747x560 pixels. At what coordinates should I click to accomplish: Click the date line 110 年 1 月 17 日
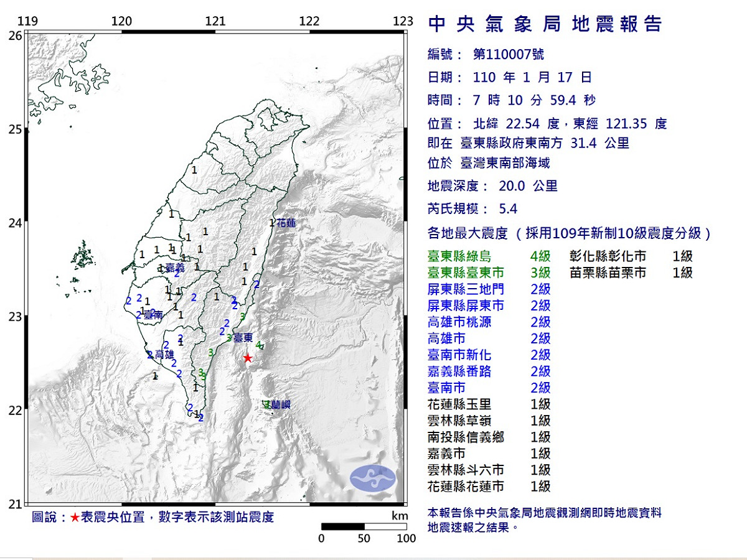click(x=532, y=78)
